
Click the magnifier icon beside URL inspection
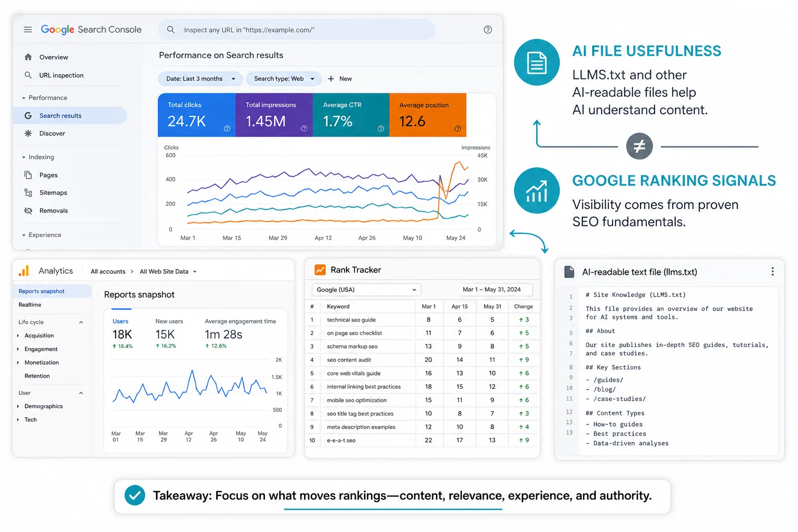28,75
